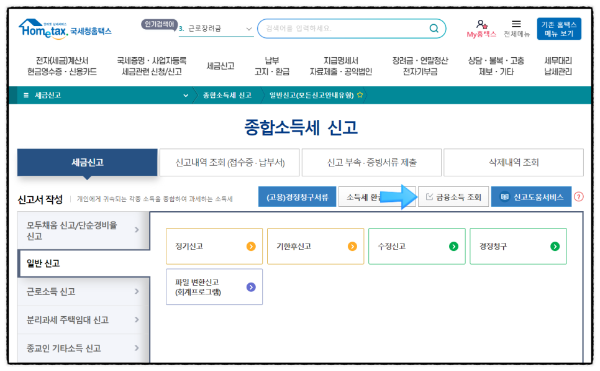600x371 pixels.
Task: Select the 세금신고 tab
Action: click(87, 162)
